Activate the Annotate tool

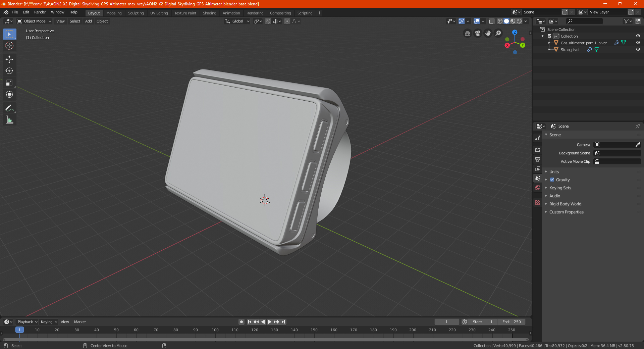pyautogui.click(x=9, y=108)
